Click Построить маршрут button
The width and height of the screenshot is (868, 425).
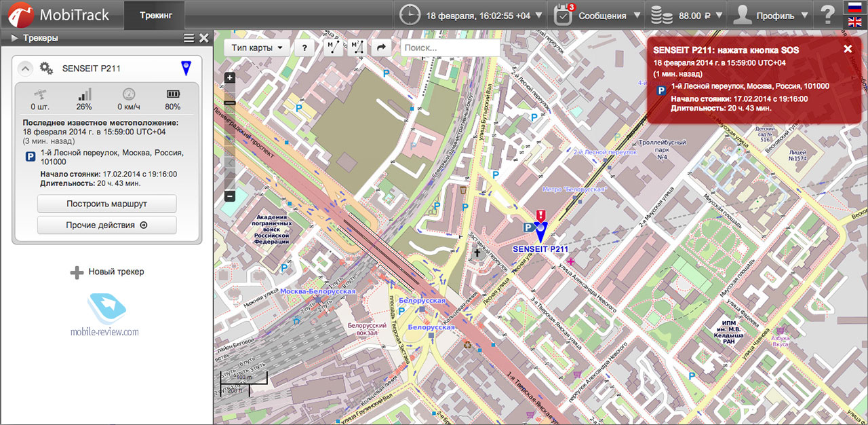tap(107, 204)
